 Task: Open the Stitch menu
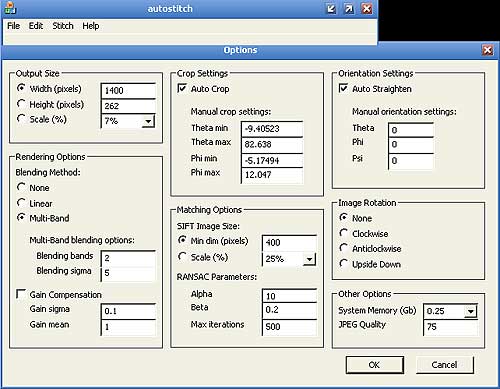tap(63, 26)
